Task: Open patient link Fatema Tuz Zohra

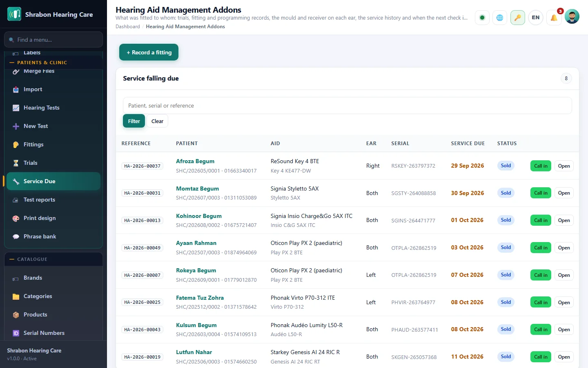Action: point(200,298)
